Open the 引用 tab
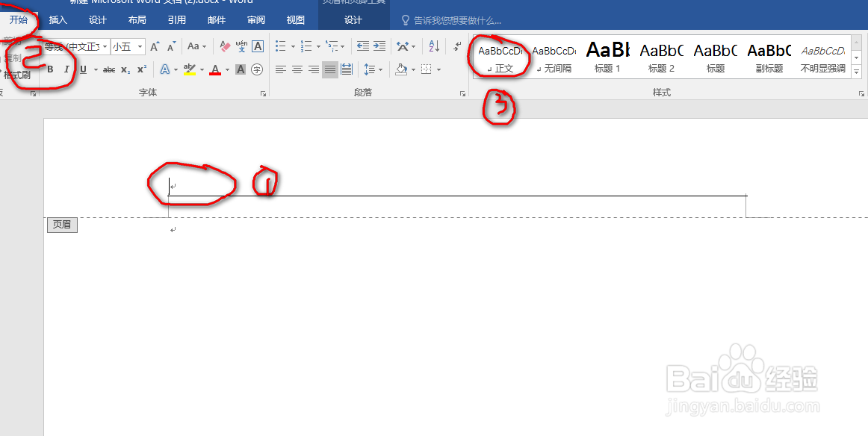 coord(176,20)
